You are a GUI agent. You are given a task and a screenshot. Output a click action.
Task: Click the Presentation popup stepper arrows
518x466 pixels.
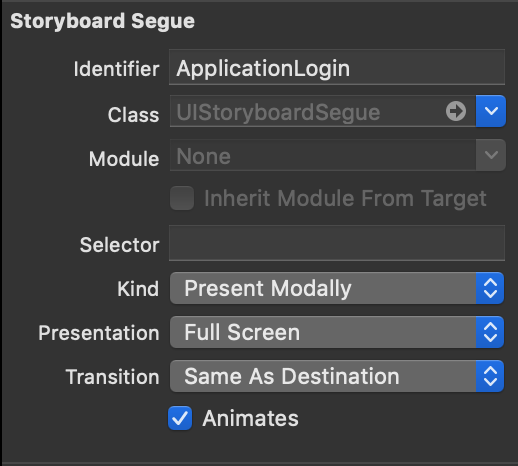coord(490,332)
